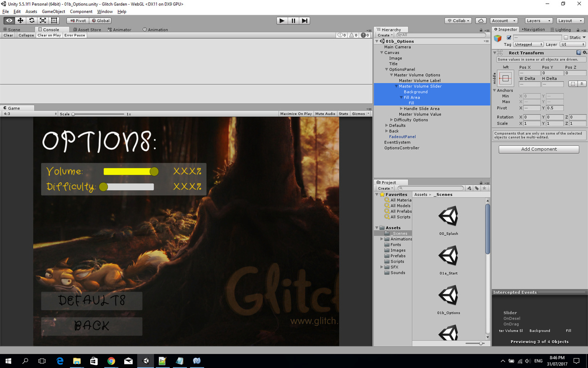Expand the Difficulty Options hierarchy item
The height and width of the screenshot is (368, 588).
[391, 120]
